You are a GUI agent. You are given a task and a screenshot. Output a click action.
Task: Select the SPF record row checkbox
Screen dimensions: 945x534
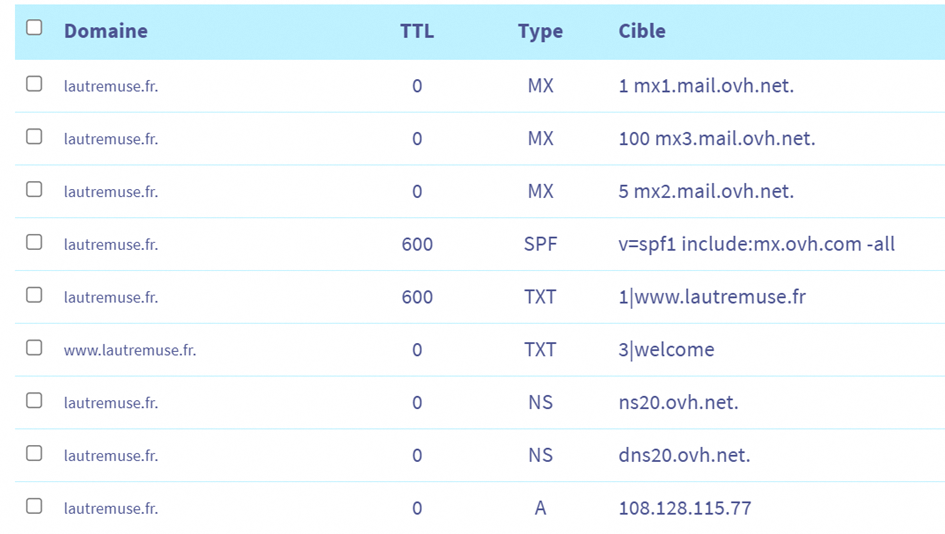coord(34,243)
